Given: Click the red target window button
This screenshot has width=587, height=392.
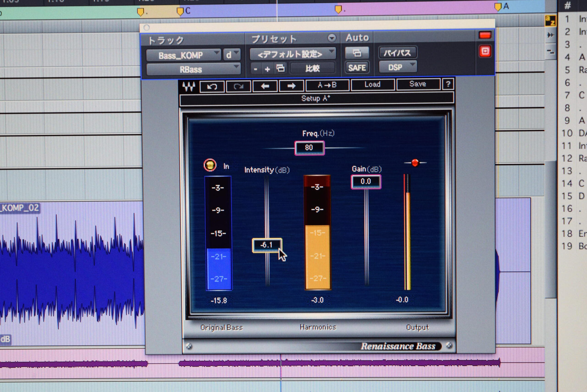Looking at the screenshot, I should [485, 52].
